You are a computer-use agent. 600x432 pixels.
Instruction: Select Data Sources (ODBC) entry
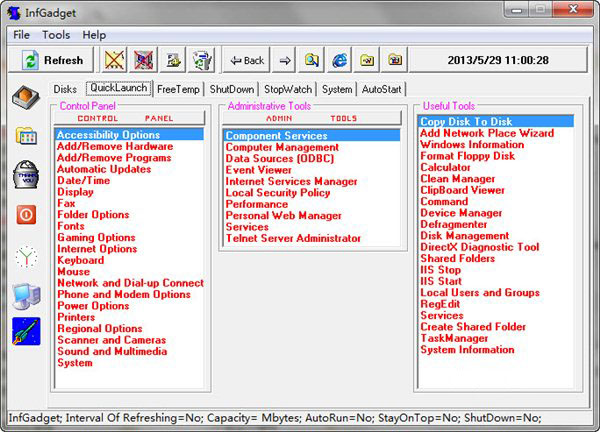[x=280, y=158]
